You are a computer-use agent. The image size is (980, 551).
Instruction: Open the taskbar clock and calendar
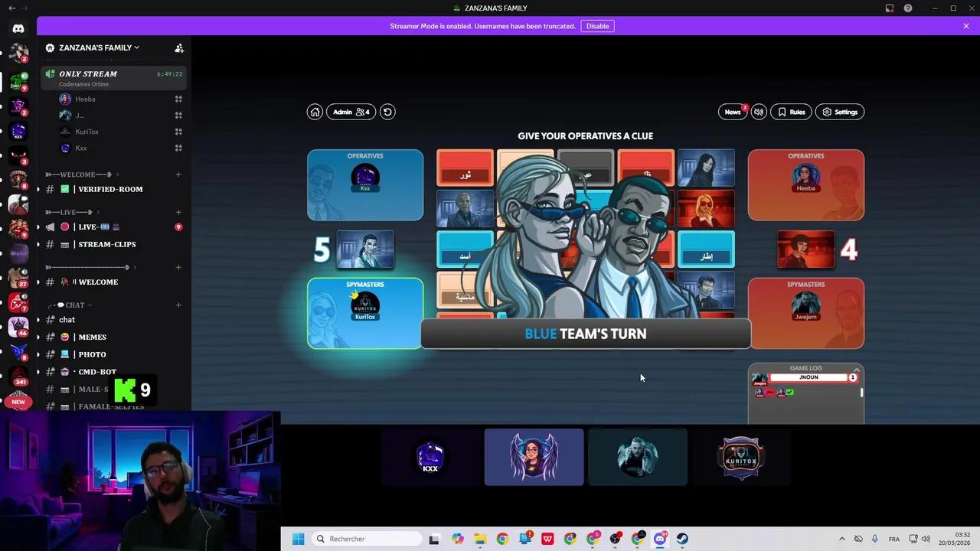point(956,539)
